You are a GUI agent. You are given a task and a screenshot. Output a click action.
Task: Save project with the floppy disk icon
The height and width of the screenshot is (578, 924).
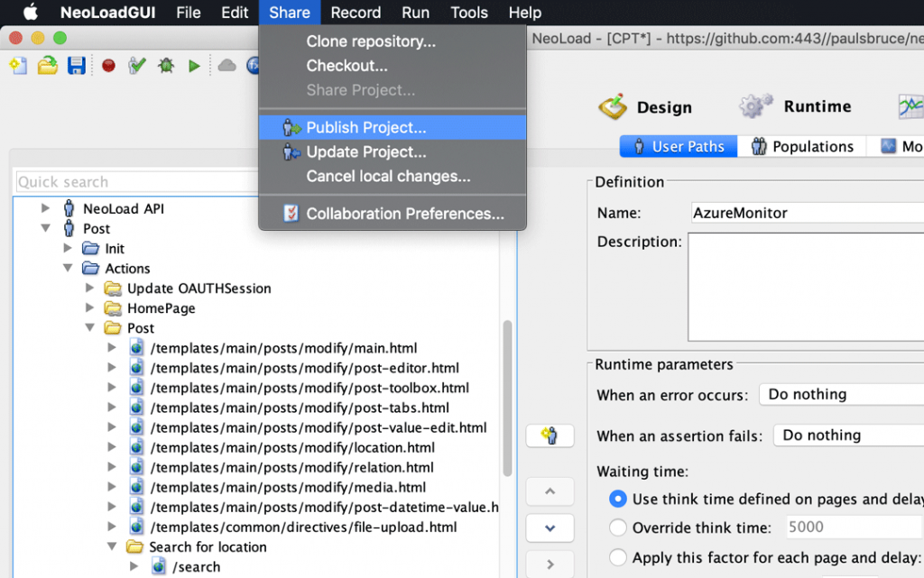click(77, 65)
